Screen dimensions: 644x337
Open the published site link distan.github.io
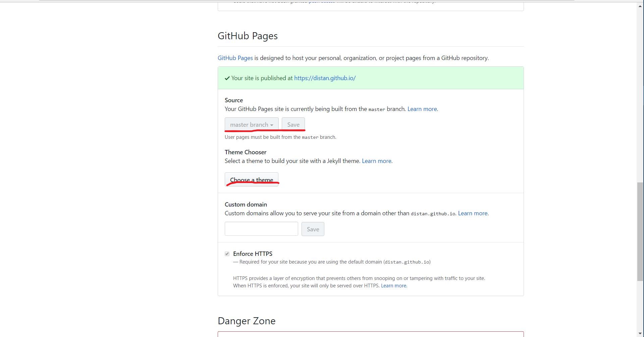(x=325, y=78)
